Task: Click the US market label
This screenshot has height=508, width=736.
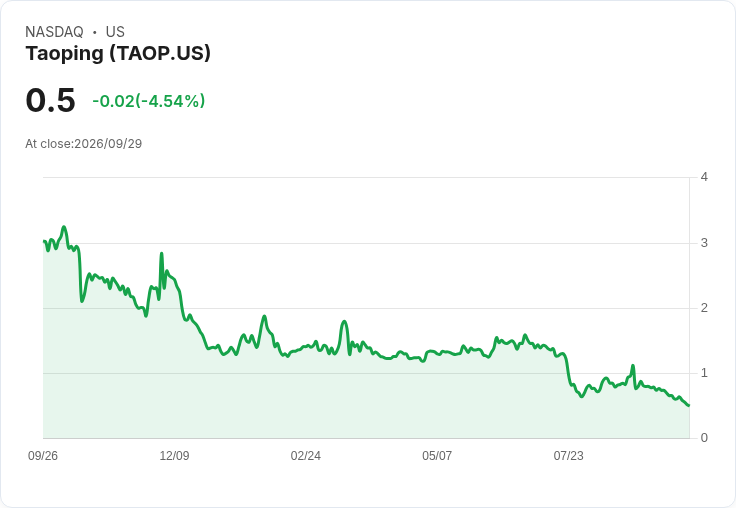Action: [x=115, y=32]
